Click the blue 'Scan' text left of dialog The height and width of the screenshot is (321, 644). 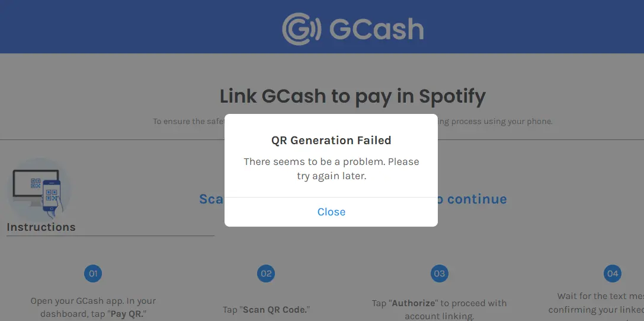(x=212, y=199)
